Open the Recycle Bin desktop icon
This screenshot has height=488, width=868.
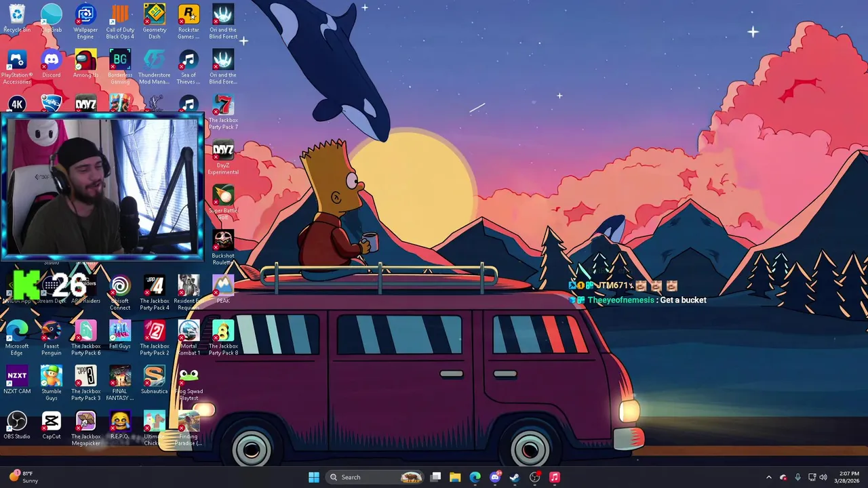[17, 19]
